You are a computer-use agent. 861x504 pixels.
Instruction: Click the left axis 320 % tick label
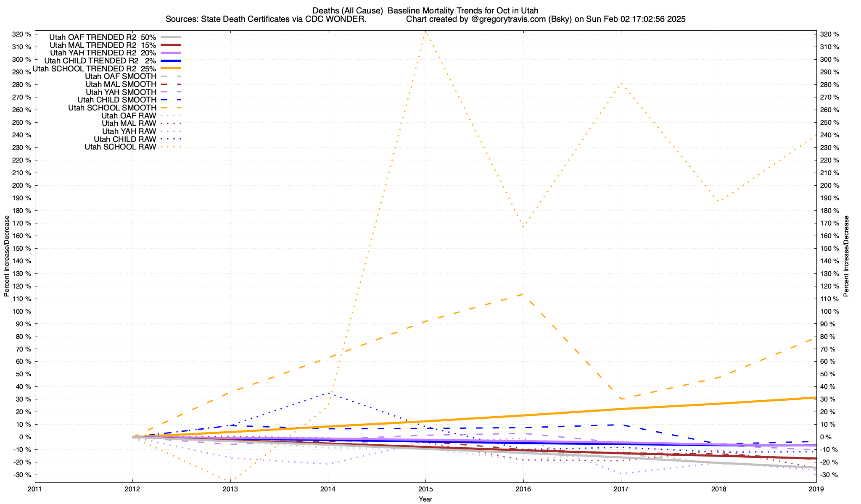click(x=22, y=34)
